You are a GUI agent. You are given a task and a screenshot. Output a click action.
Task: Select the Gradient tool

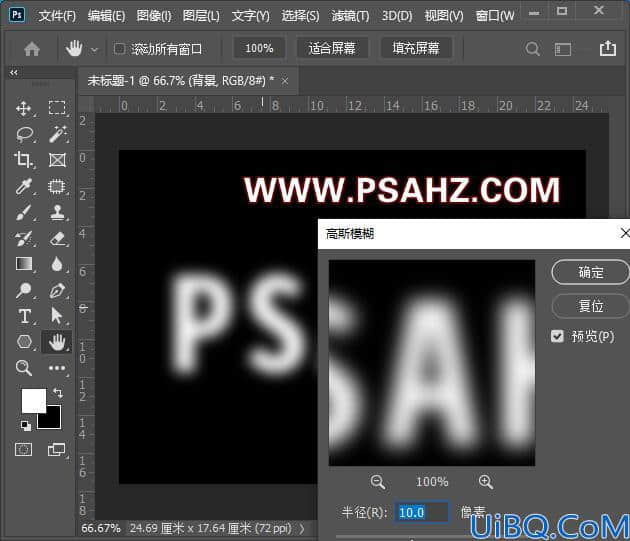[24, 264]
